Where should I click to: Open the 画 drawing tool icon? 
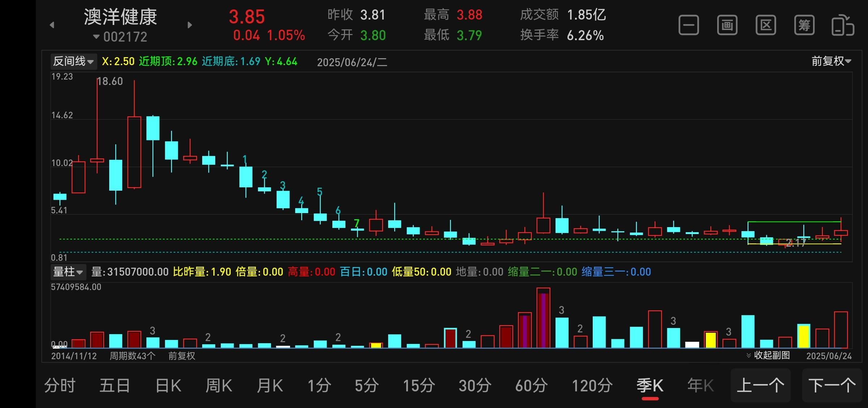727,25
